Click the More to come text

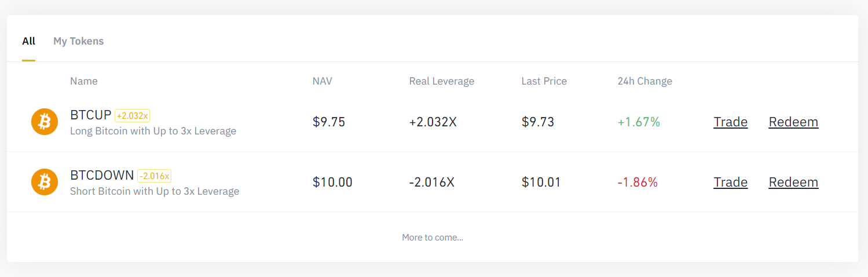[433, 237]
